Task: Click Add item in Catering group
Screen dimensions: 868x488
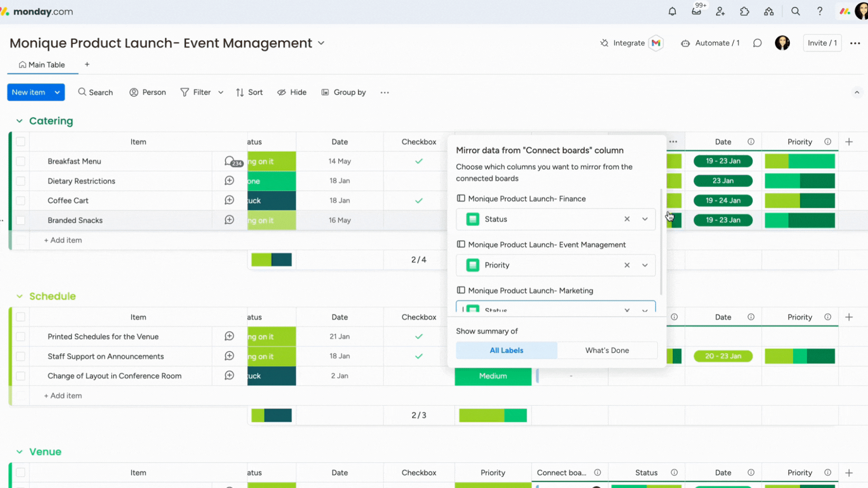Action: (x=63, y=240)
